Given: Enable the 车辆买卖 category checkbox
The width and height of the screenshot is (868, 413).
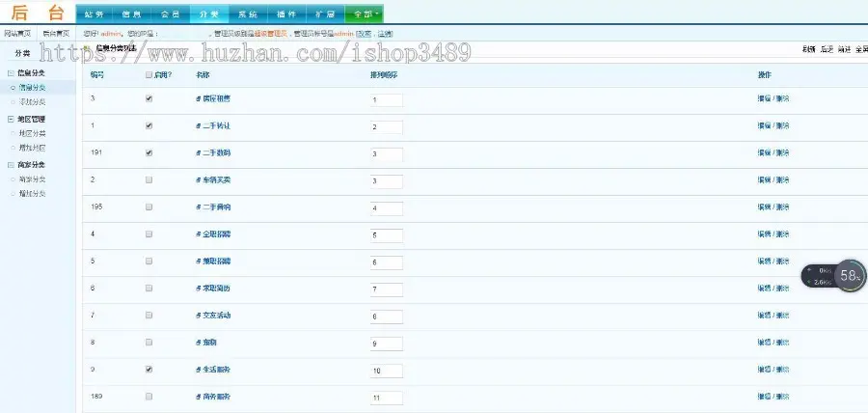Looking at the screenshot, I should pyautogui.click(x=149, y=179).
